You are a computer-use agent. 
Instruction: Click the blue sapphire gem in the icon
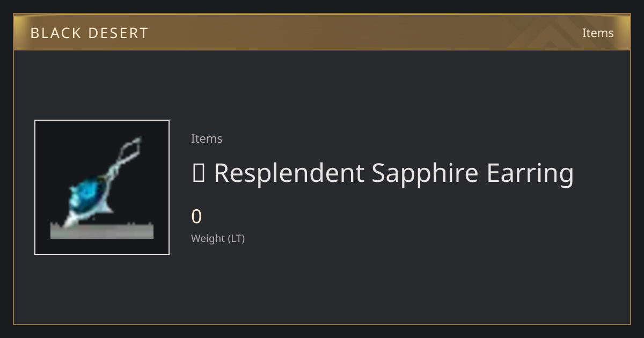tap(89, 193)
